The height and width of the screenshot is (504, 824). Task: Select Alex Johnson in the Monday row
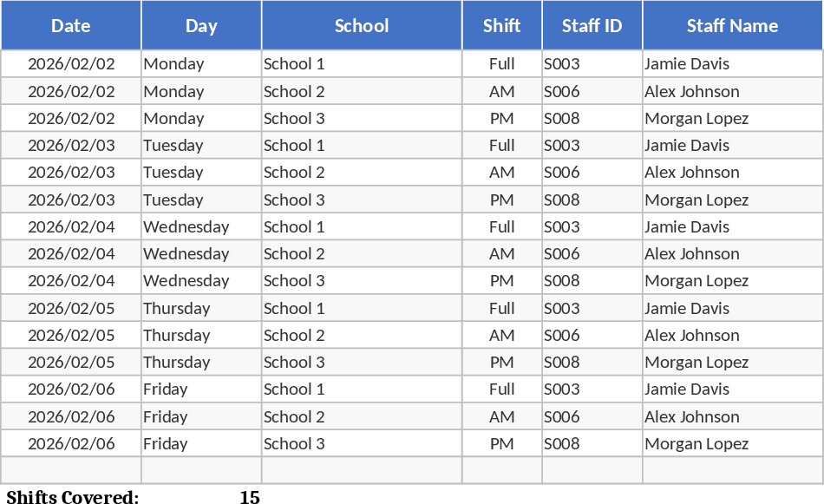[x=692, y=91]
